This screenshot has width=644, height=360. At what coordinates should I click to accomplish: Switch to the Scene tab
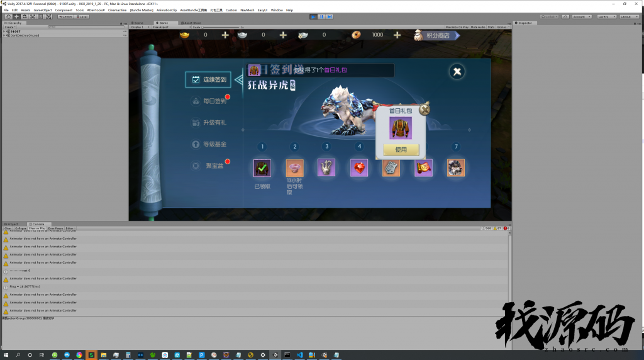pos(138,23)
